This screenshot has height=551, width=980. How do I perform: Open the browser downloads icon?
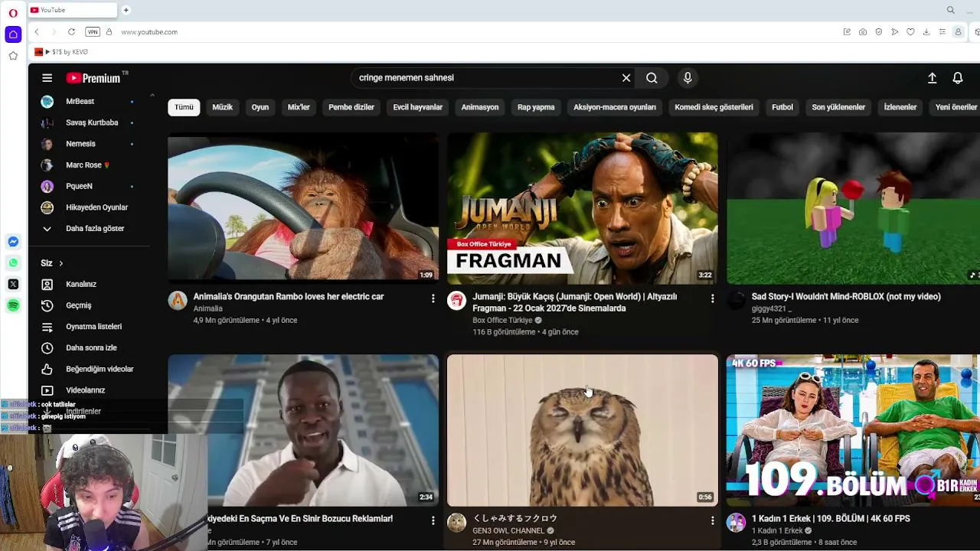coord(926,32)
